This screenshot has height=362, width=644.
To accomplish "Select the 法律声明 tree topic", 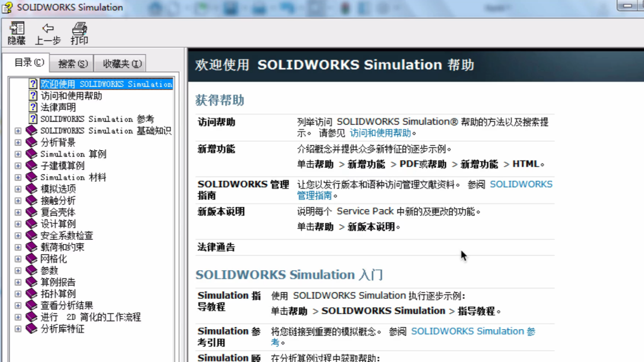I will click(x=58, y=107).
